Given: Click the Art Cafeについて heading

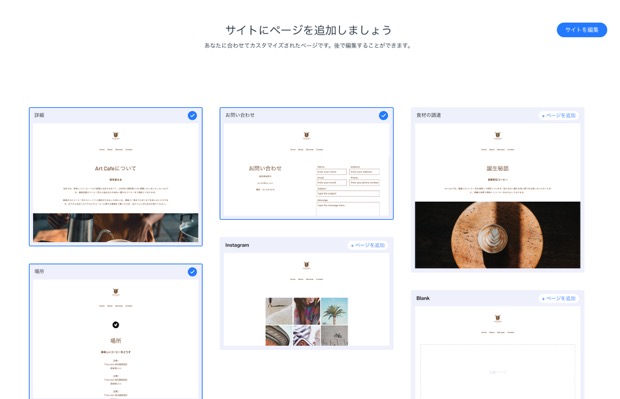Looking at the screenshot, I should point(115,168).
